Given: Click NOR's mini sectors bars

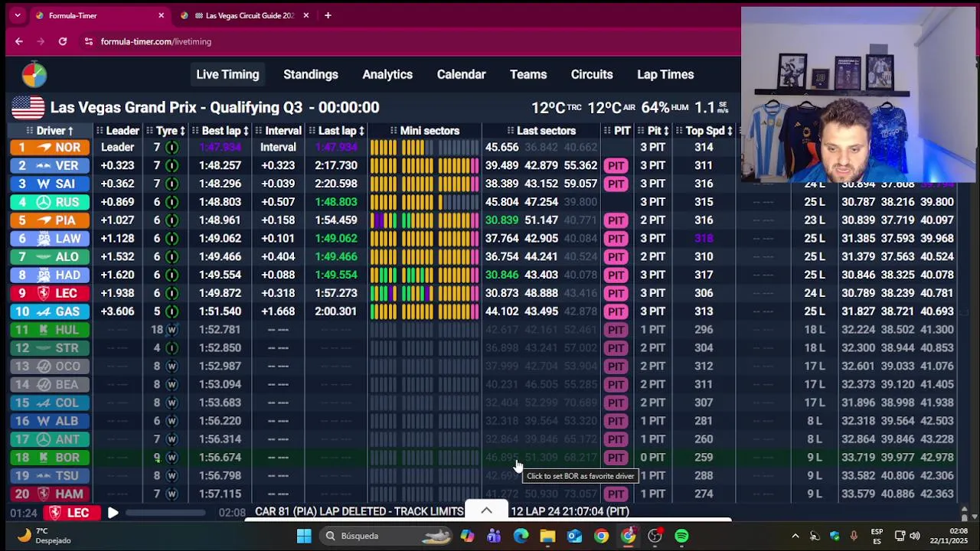Looking at the screenshot, I should 424,147.
